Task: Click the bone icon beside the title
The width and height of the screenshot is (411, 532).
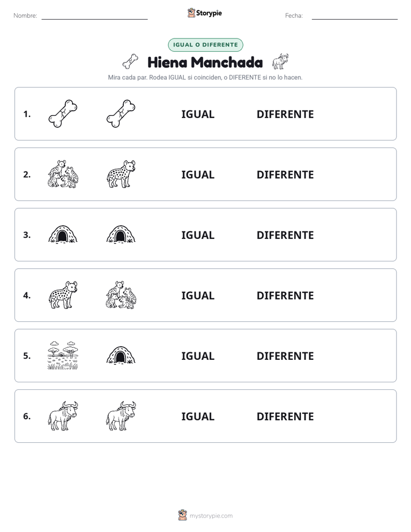Action: point(130,62)
